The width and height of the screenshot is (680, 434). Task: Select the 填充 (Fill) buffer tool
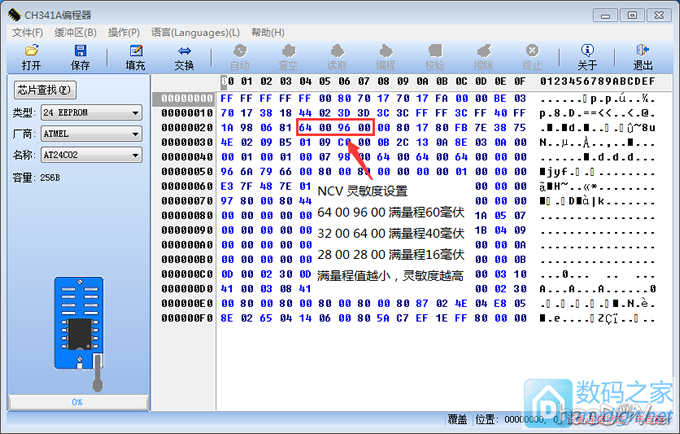[134, 56]
